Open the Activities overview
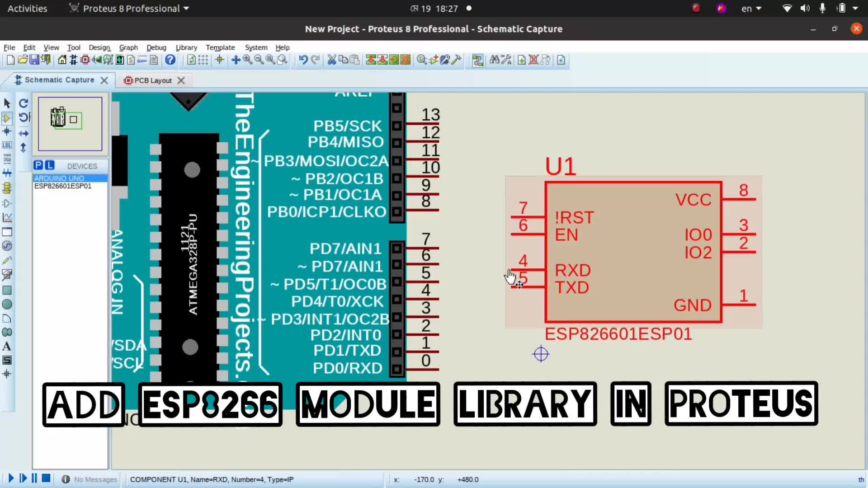The width and height of the screenshot is (868, 488). [27, 9]
